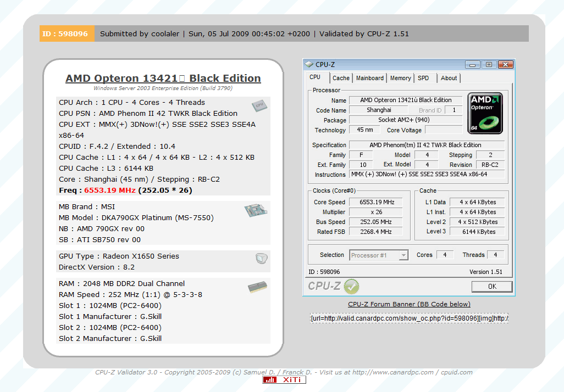Close the CPU-Z window

[x=505, y=65]
